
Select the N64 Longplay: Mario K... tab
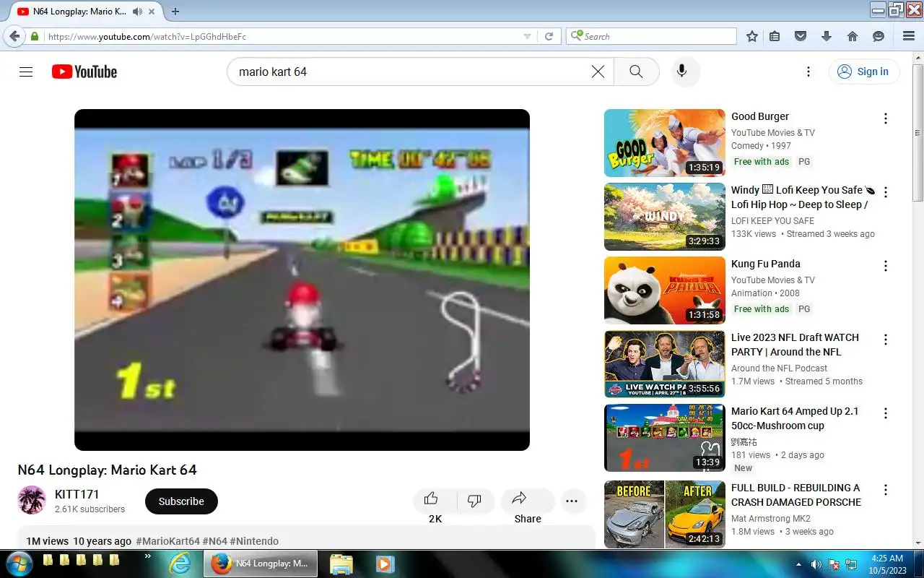click(x=79, y=12)
